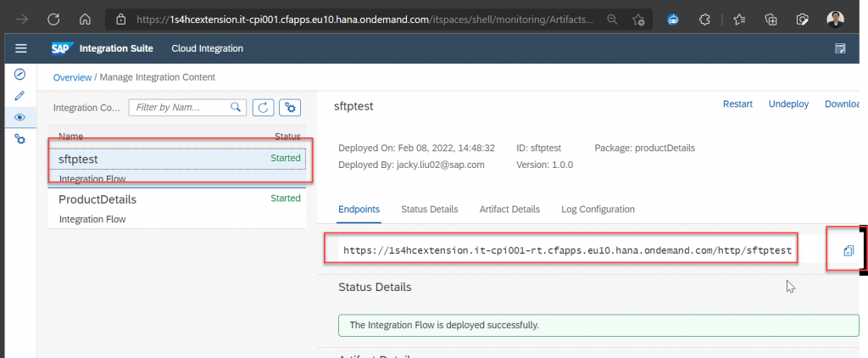Switch to the Status Details tab
Screen dimensions: 868x358
430,210
